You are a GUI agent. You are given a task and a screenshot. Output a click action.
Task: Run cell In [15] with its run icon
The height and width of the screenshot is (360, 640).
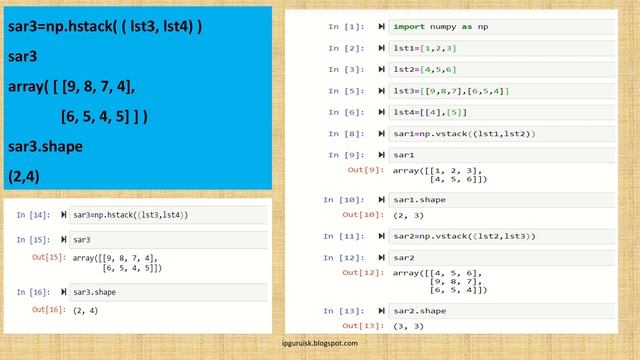[x=63, y=240]
